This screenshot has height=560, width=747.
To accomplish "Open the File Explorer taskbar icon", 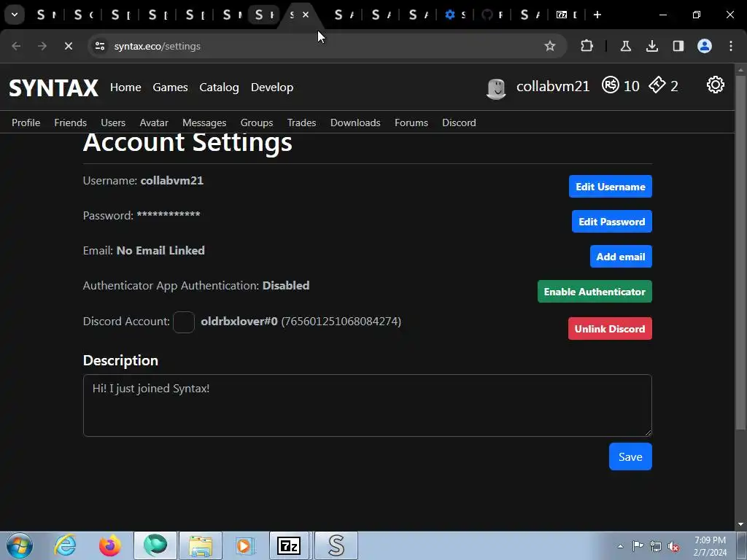I will click(201, 545).
